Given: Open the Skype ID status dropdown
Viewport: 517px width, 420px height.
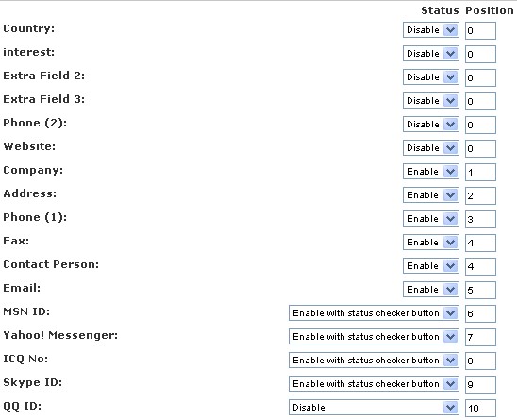Looking at the screenshot, I should 374,384.
